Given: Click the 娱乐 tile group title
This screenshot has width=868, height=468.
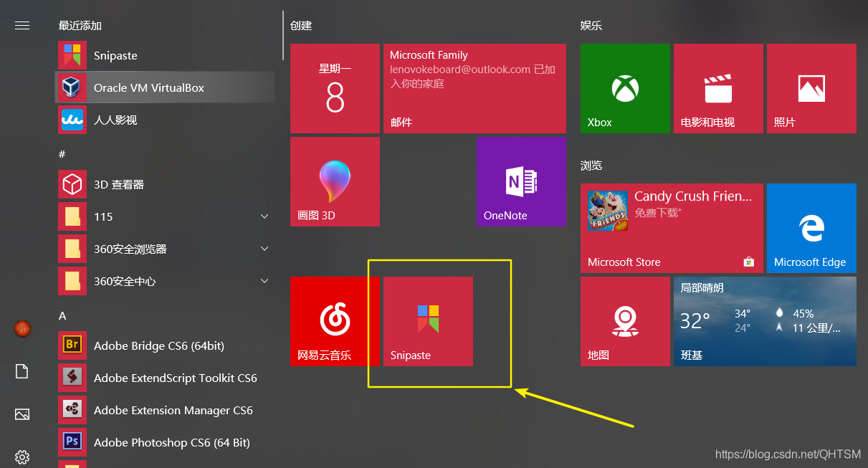Looking at the screenshot, I should tap(591, 25).
